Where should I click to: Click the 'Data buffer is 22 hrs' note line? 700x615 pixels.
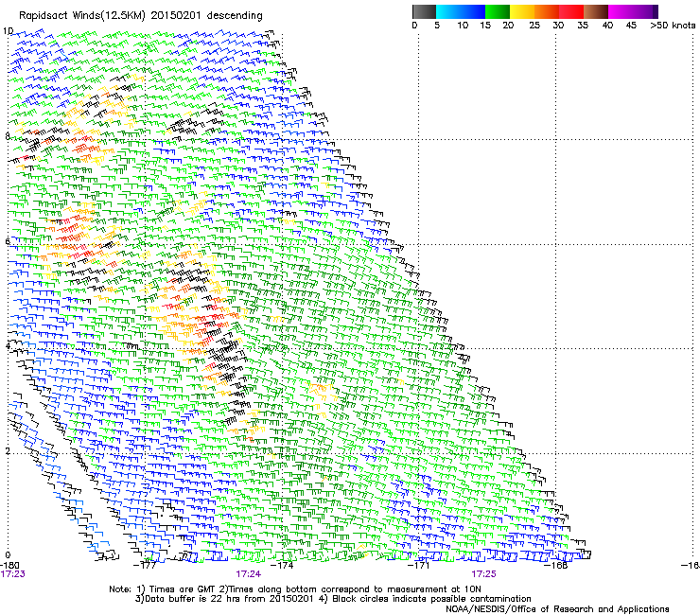(x=334, y=599)
